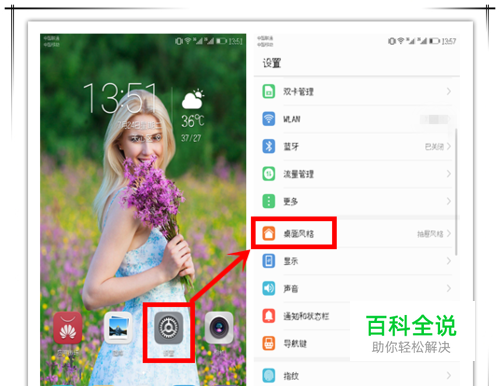Select the 双卡管理 label text
500x386 pixels.
tap(298, 92)
